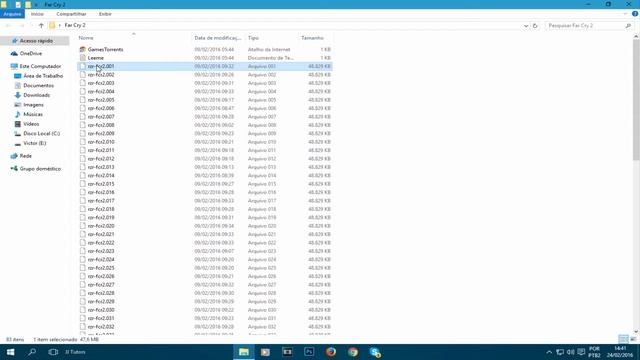The width and height of the screenshot is (640, 360).
Task: Expand the address bar history dropdown
Action: (526, 26)
